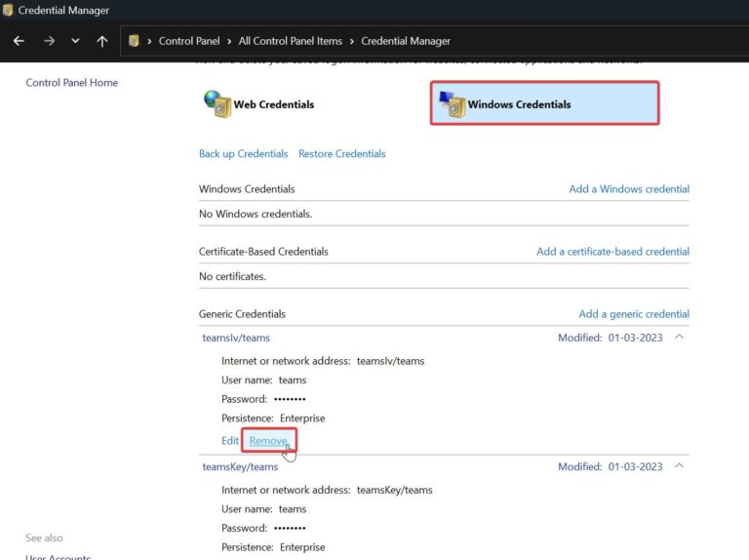Click the Back arrow navigation button
Image resolution: width=749 pixels, height=560 pixels.
click(x=19, y=41)
